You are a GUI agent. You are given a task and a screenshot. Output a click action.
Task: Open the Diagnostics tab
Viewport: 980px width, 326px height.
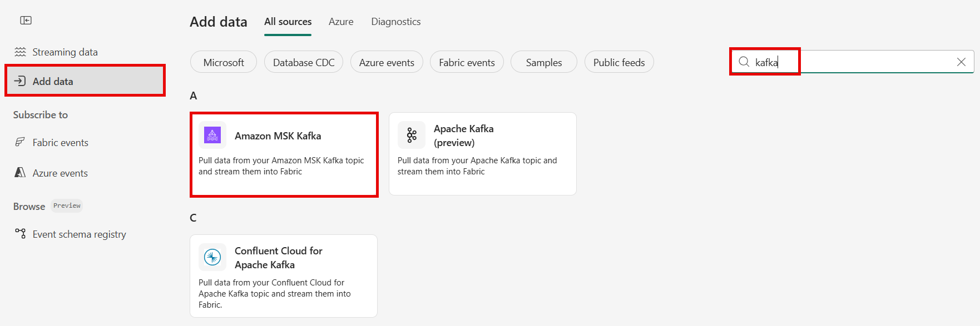click(x=395, y=22)
